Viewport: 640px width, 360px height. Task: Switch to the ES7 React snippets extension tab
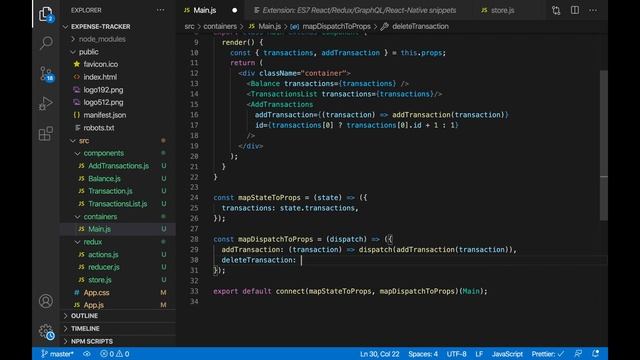point(359,10)
